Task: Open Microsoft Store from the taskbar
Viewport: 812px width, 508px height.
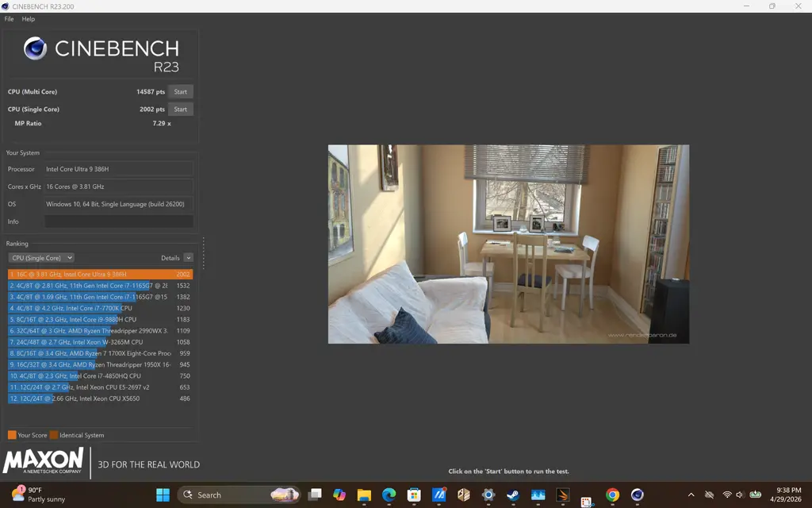Action: (x=414, y=495)
